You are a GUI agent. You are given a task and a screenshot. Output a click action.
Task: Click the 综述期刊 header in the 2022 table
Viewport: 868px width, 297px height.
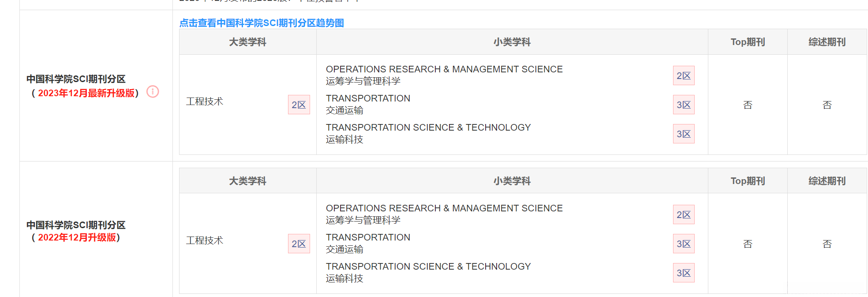[827, 181]
